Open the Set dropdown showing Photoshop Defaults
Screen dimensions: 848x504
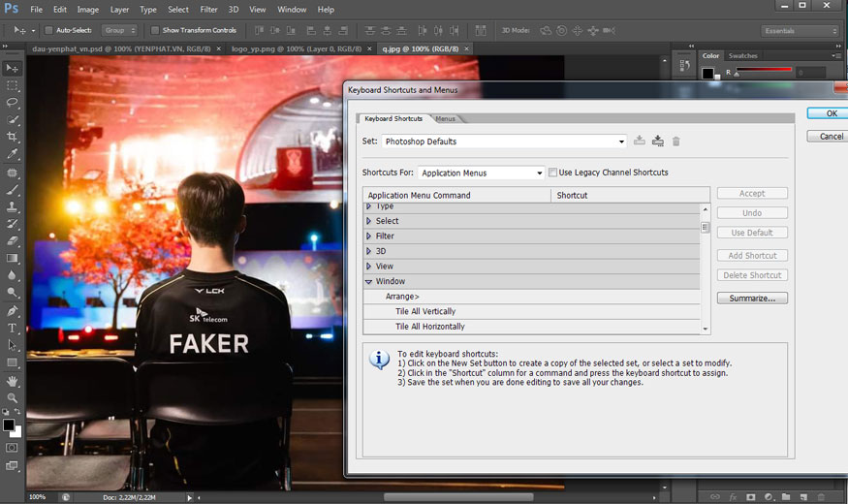[x=504, y=142]
